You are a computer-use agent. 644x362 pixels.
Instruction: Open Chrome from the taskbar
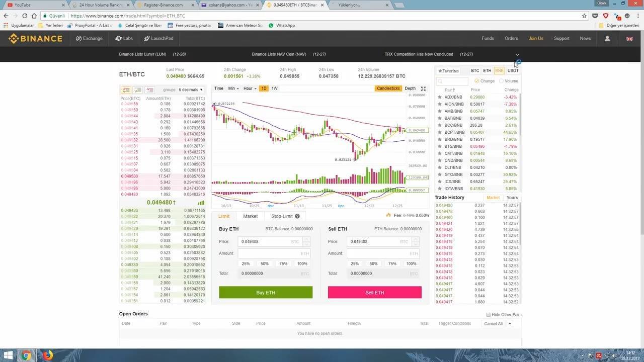tap(26, 355)
